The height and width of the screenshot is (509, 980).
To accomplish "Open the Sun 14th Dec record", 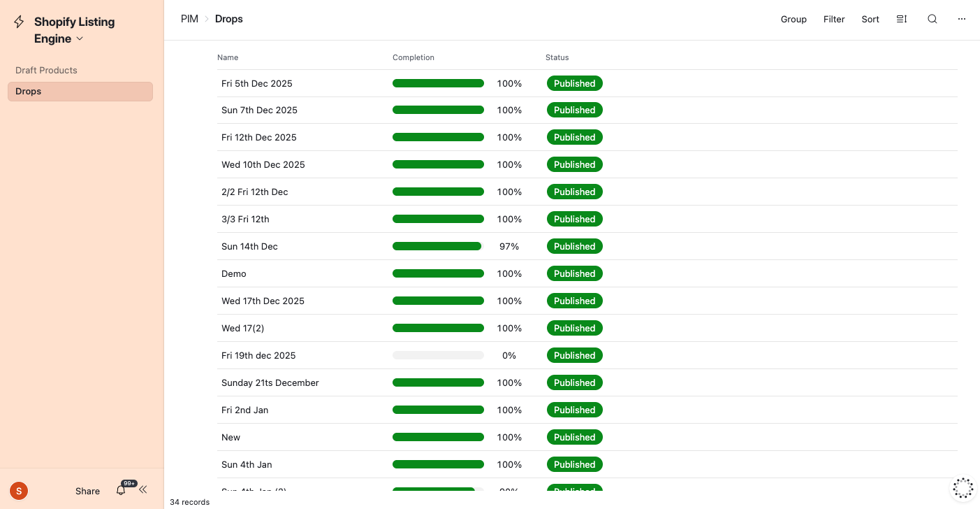I will (249, 246).
